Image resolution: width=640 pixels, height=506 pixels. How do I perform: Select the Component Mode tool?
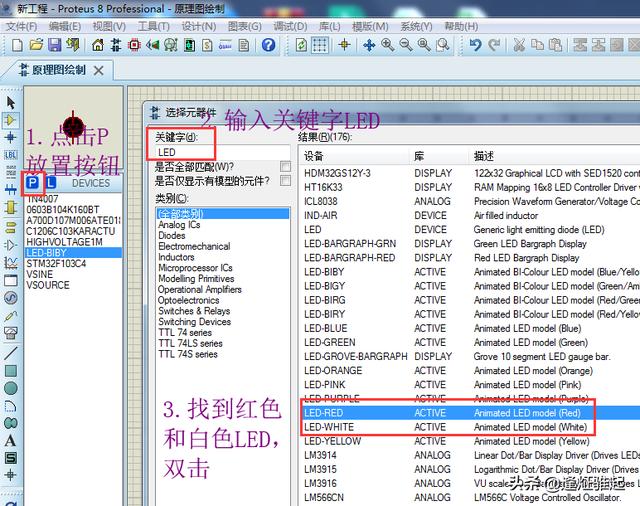(11, 120)
